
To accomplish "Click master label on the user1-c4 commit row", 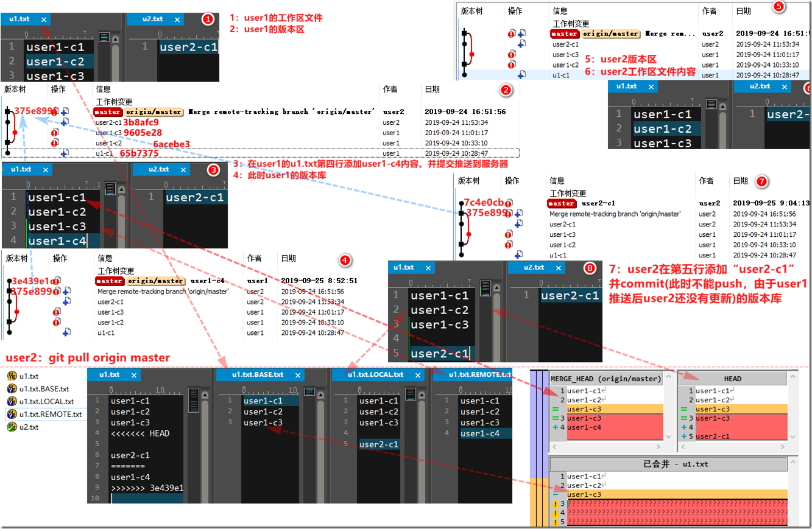I will click(109, 281).
